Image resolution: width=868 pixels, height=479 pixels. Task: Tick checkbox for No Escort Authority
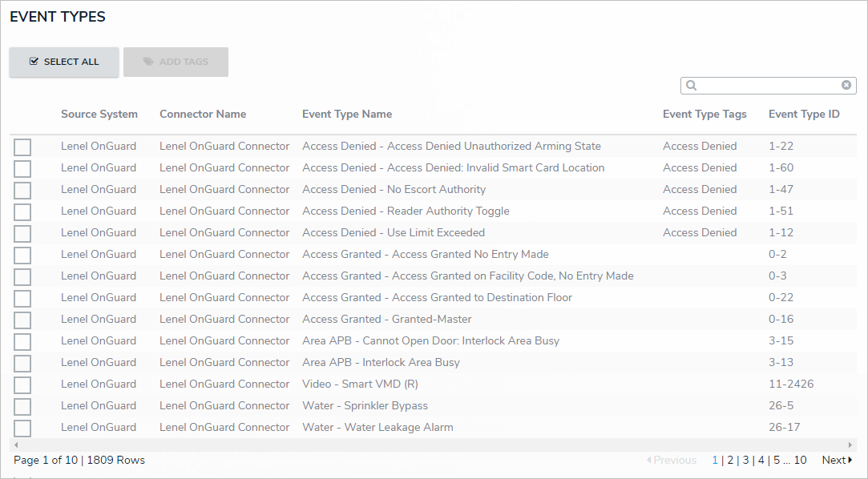[x=22, y=191]
